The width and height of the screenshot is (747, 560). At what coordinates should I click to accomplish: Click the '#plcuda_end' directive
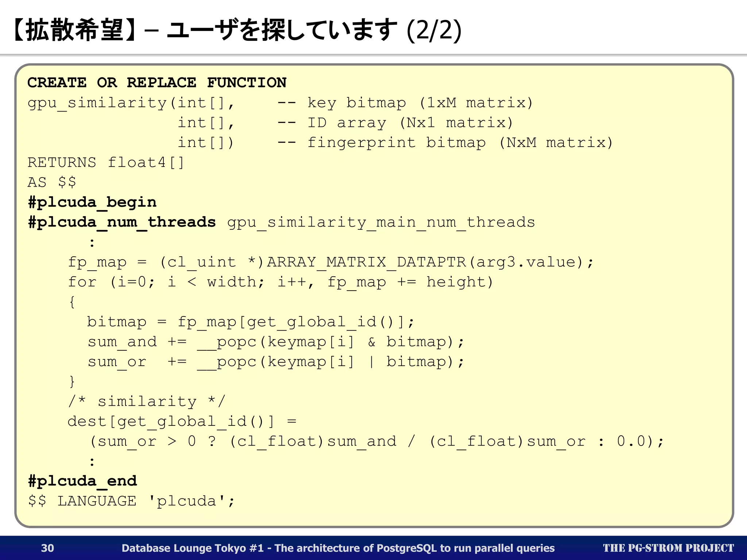click(x=82, y=481)
